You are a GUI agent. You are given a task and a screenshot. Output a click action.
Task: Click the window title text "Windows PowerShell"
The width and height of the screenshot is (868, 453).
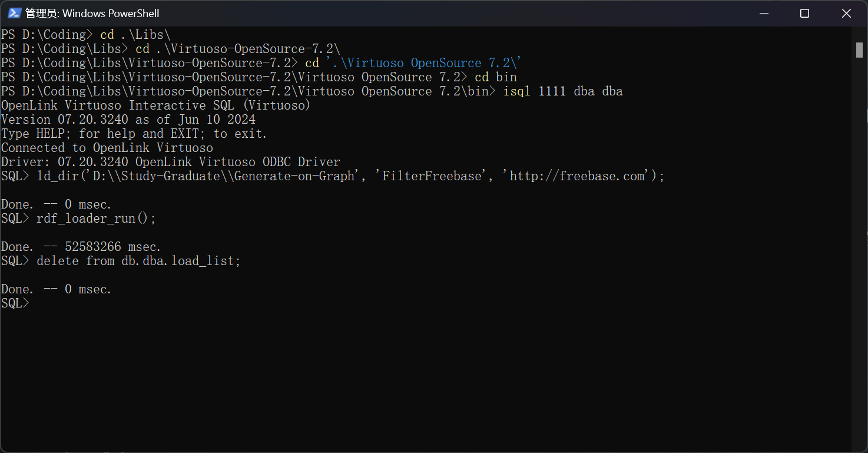pyautogui.click(x=110, y=13)
